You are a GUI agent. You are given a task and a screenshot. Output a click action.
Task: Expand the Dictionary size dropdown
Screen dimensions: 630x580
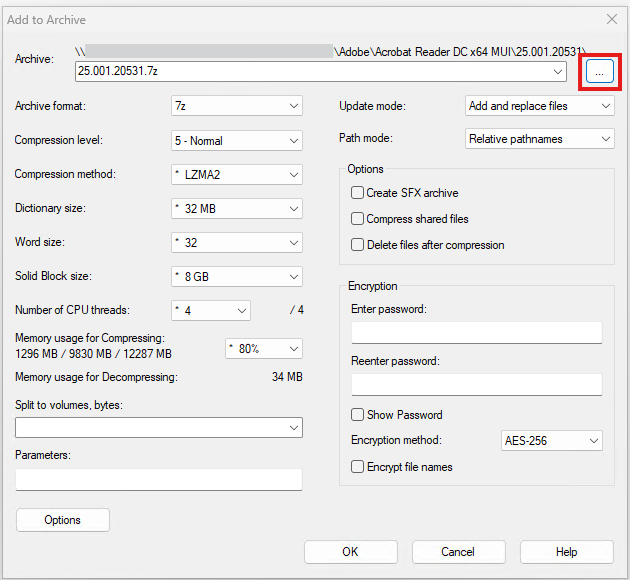click(x=236, y=209)
